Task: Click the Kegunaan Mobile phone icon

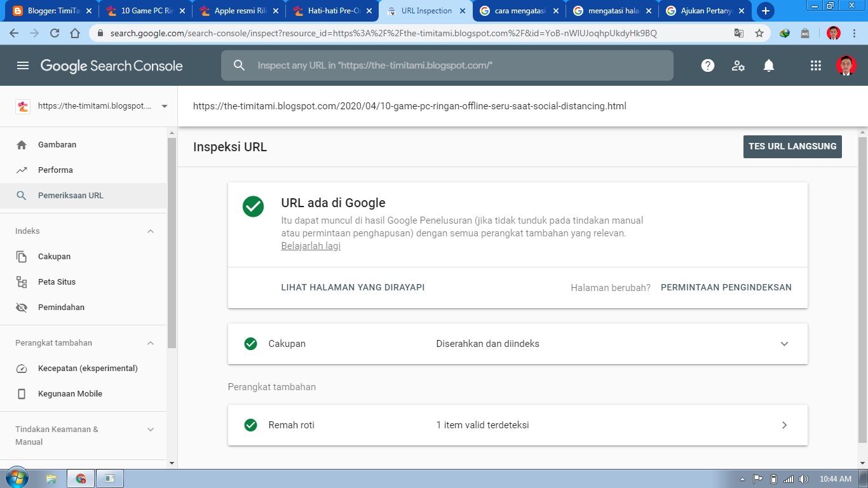Action: tap(22, 394)
